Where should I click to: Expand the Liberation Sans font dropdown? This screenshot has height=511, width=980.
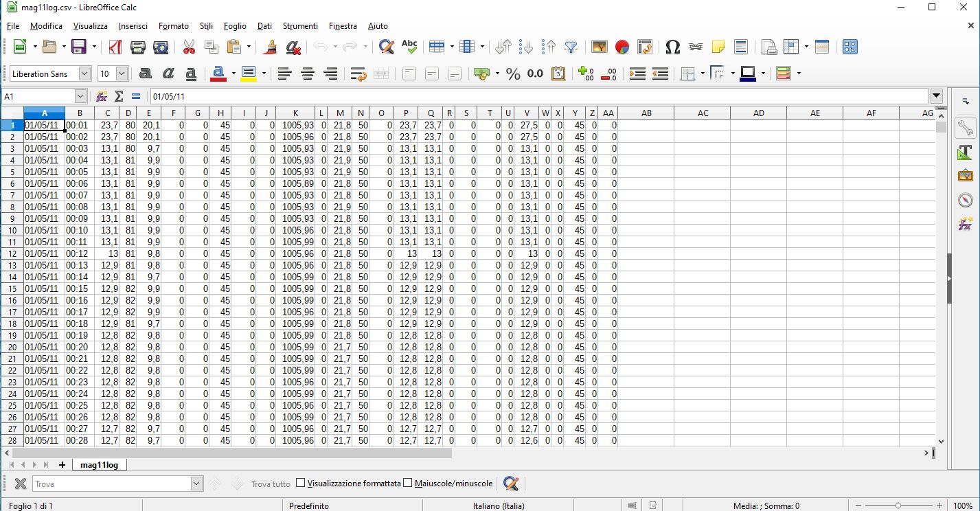(x=84, y=73)
